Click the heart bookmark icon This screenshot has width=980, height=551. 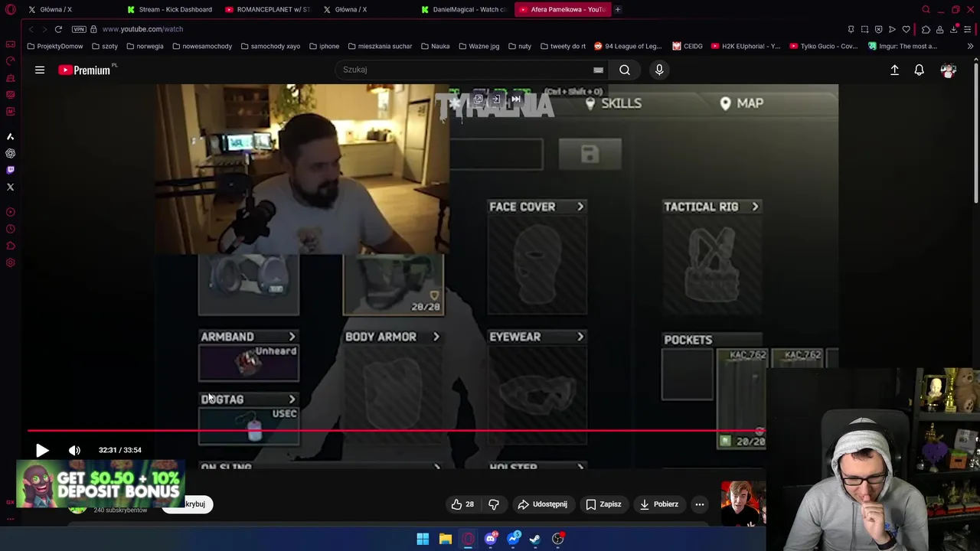tap(906, 29)
